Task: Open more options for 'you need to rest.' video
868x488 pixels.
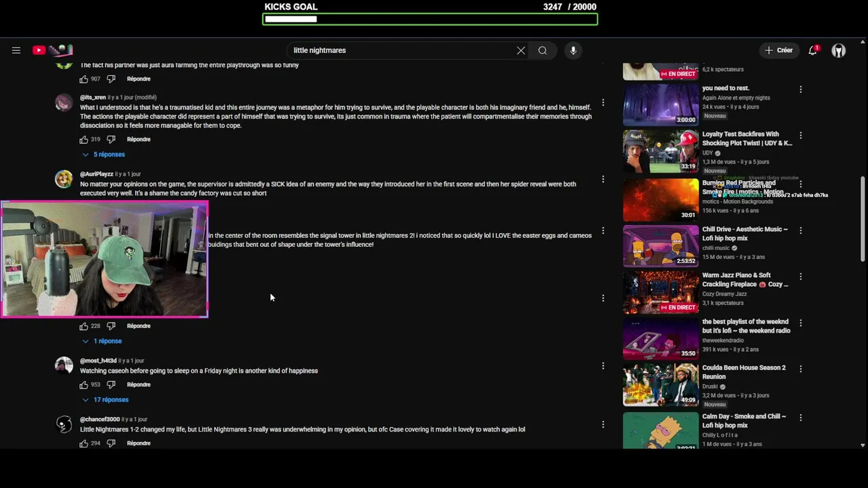Action: click(x=800, y=89)
